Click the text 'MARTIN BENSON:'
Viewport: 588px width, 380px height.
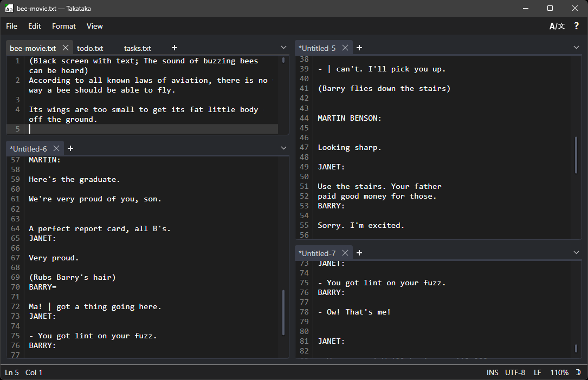point(349,119)
